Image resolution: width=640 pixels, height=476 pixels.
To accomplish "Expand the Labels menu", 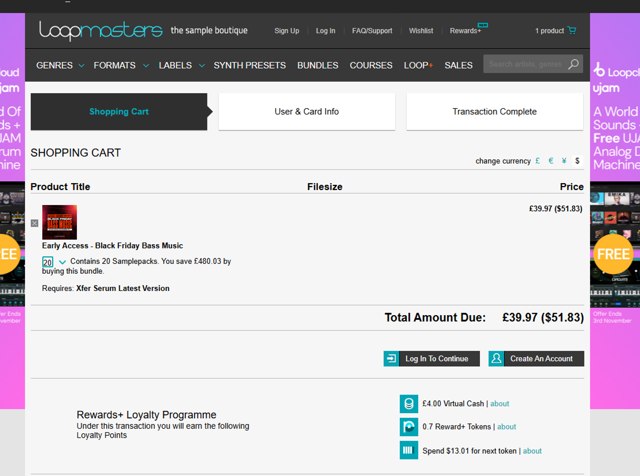I will click(182, 65).
